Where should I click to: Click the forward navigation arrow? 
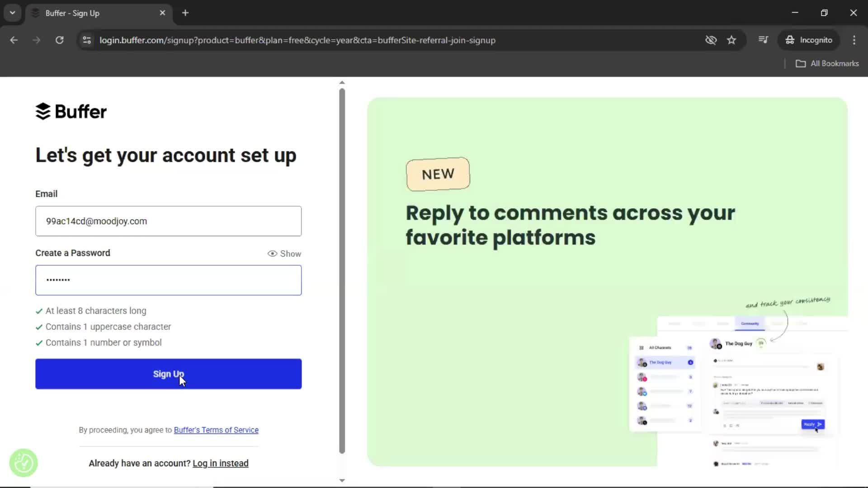click(x=36, y=40)
